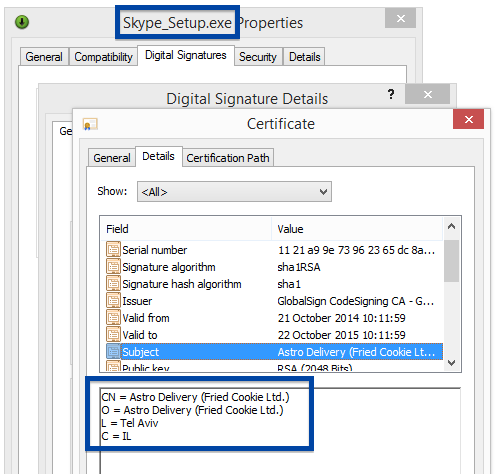Open the Show <All> dropdown
The height and width of the screenshot is (474, 502).
coord(234,192)
